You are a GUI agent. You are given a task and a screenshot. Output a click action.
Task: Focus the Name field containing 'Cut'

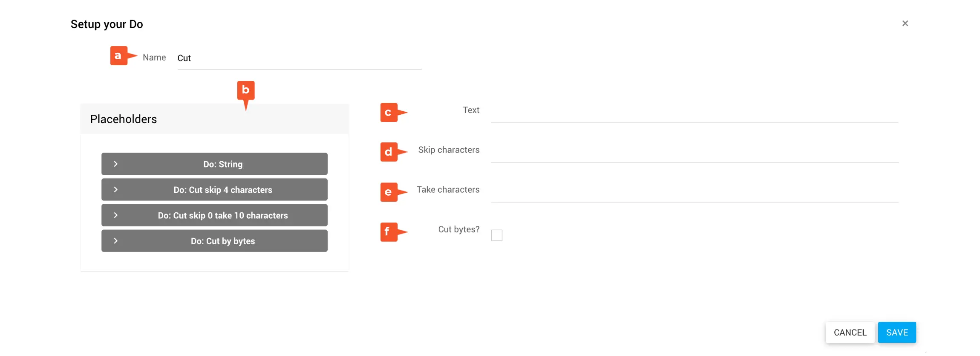299,58
